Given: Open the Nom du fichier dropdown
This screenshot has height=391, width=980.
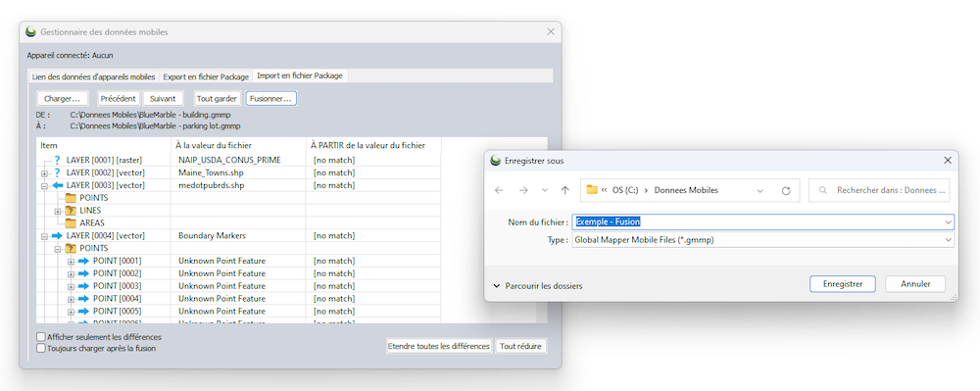Looking at the screenshot, I should (x=948, y=221).
